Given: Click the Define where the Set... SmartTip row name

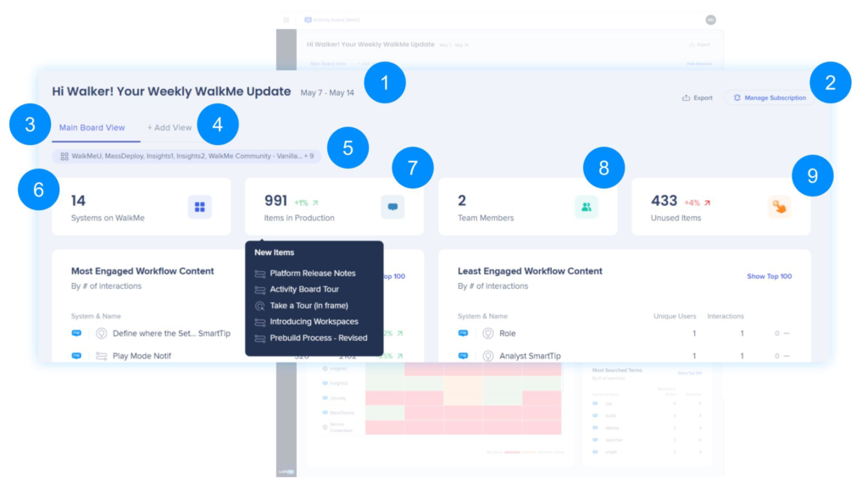Looking at the screenshot, I should (171, 333).
